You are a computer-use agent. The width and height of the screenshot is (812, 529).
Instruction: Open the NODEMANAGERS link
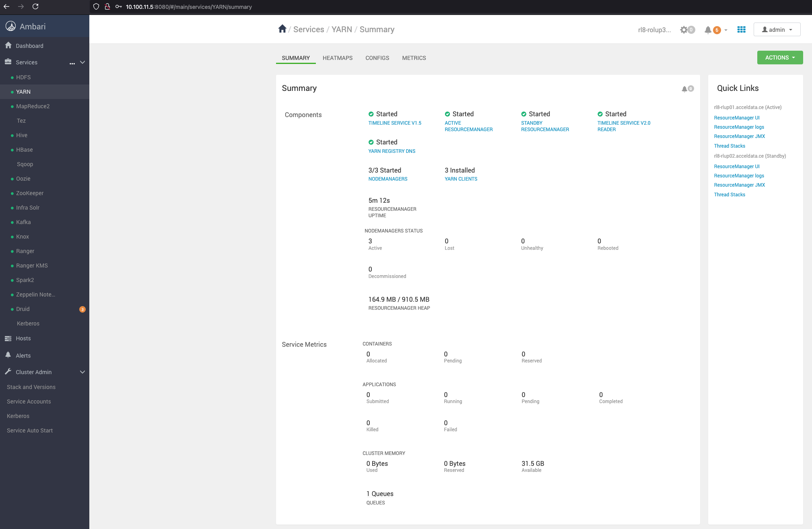pyautogui.click(x=387, y=179)
